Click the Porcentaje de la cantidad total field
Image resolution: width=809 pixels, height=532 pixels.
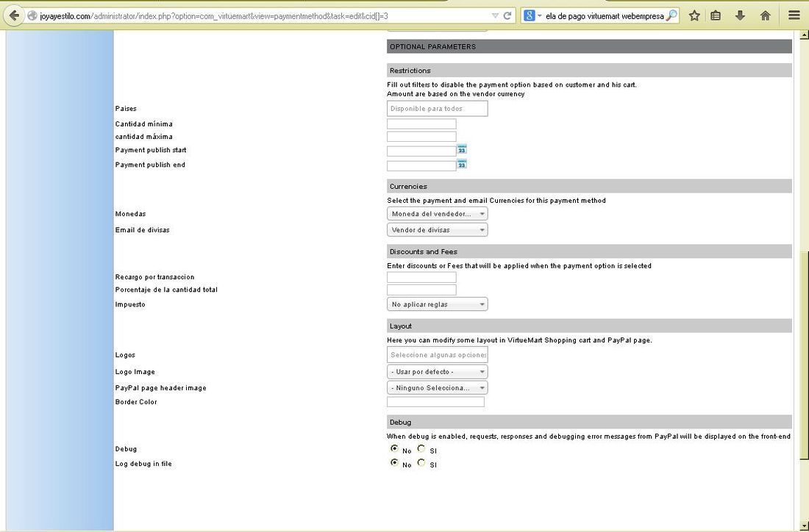421,290
